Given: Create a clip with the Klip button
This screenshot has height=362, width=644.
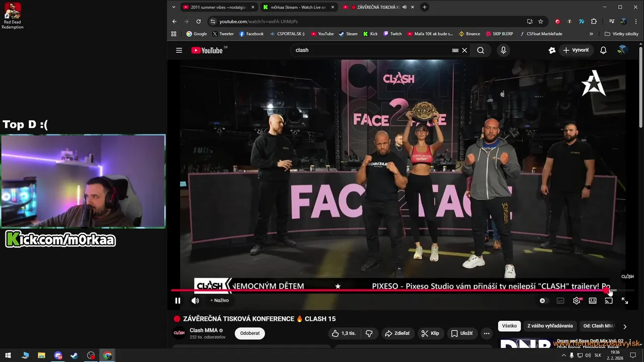Looking at the screenshot, I should pyautogui.click(x=430, y=333).
